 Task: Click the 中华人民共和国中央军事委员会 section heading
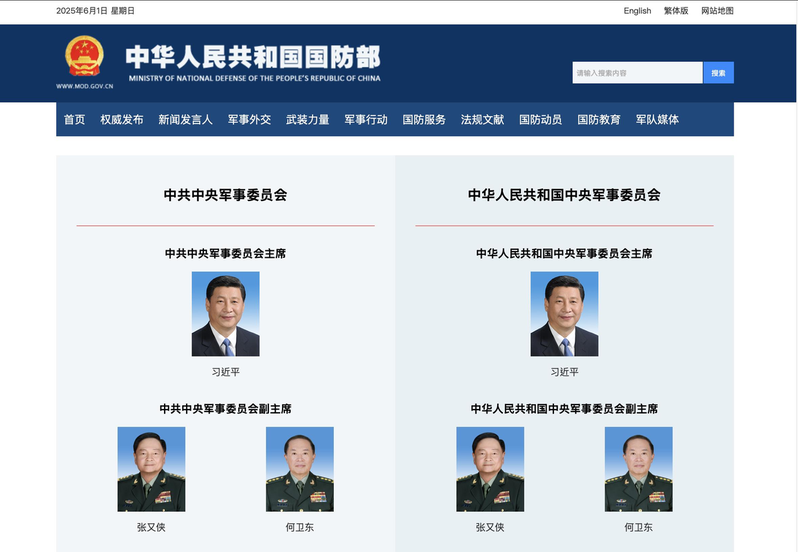(564, 195)
